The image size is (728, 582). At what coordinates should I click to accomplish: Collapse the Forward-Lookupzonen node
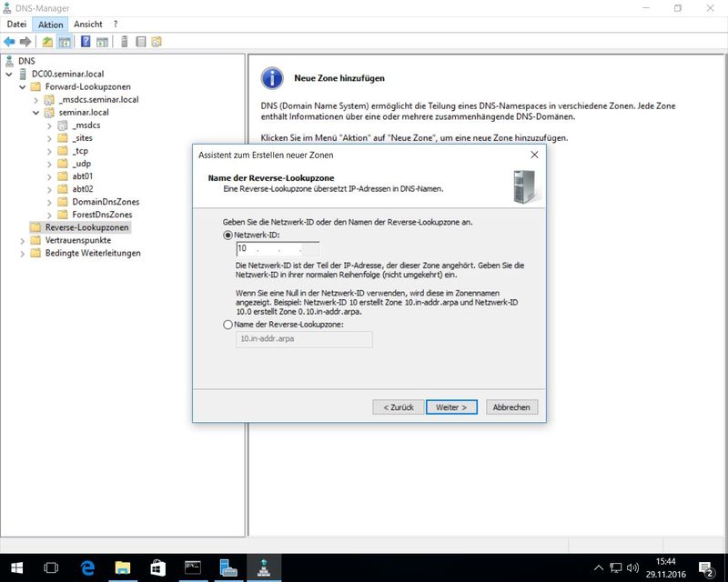22,86
